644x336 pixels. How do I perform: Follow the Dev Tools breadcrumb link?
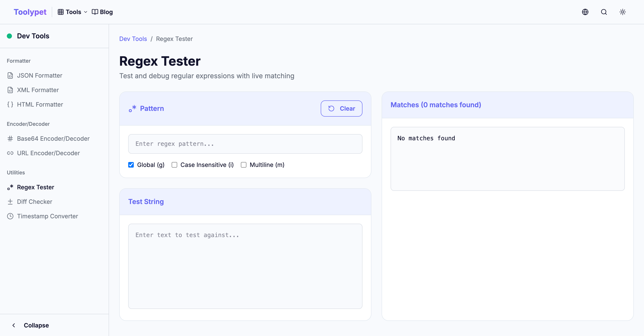pyautogui.click(x=133, y=39)
